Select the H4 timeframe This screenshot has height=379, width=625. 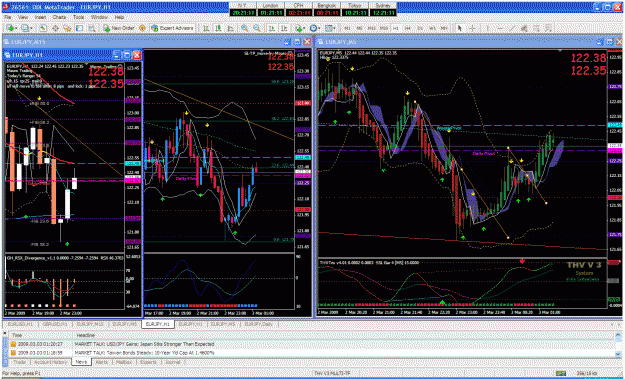[x=407, y=28]
